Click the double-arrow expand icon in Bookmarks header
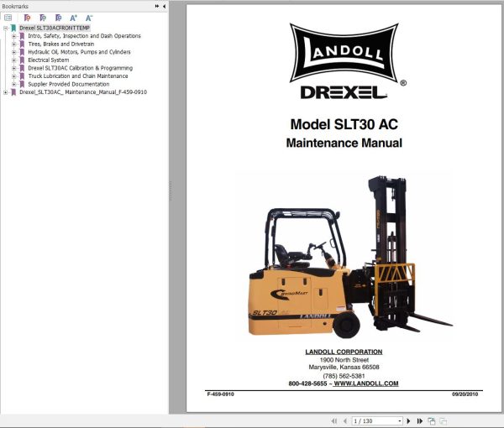 click(157, 6)
